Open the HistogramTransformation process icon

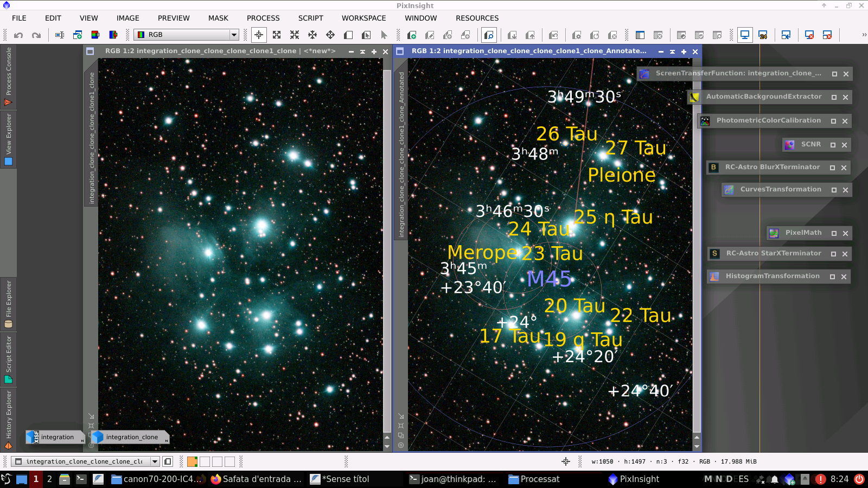pyautogui.click(x=714, y=276)
